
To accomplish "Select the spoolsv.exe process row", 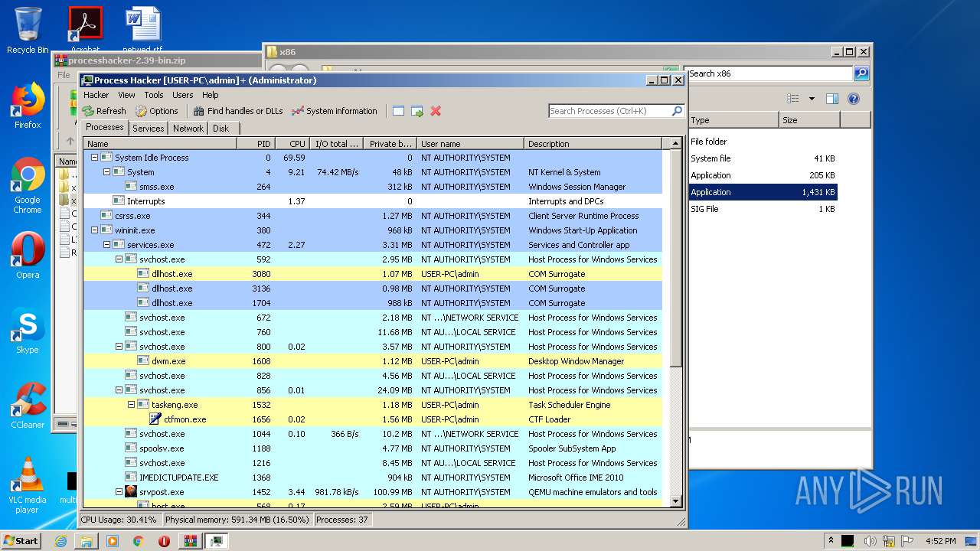I will pyautogui.click(x=372, y=448).
